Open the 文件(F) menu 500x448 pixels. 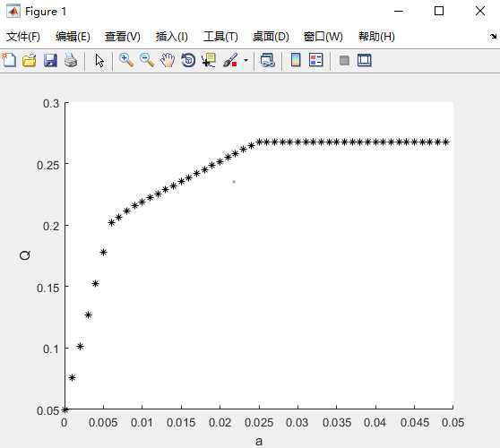(x=23, y=37)
